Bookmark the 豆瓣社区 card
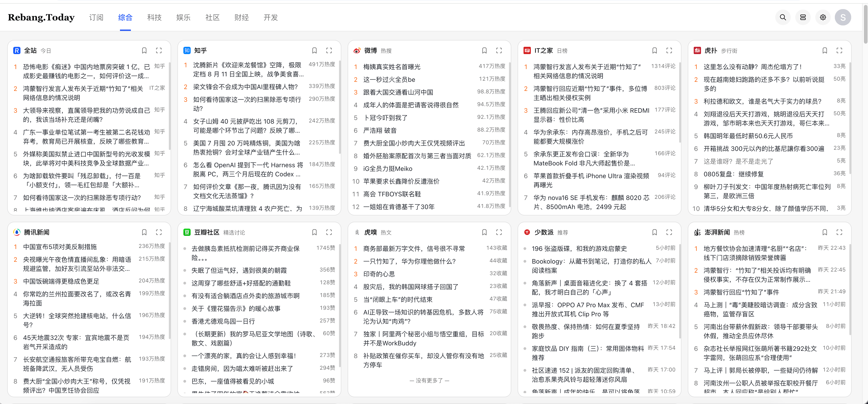The width and height of the screenshot is (868, 404). point(314,232)
